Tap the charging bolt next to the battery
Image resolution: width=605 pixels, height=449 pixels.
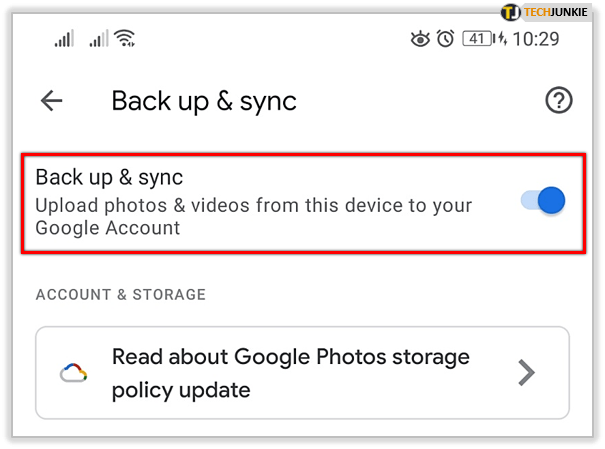[x=501, y=40]
